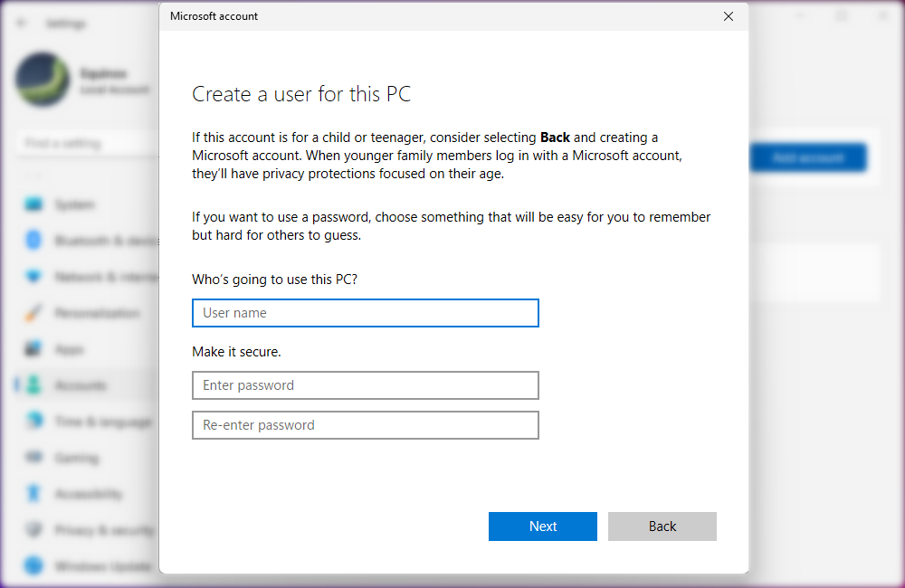Click the Time & language icon in Settings
Viewport: 905px width, 588px height.
pyautogui.click(x=34, y=421)
